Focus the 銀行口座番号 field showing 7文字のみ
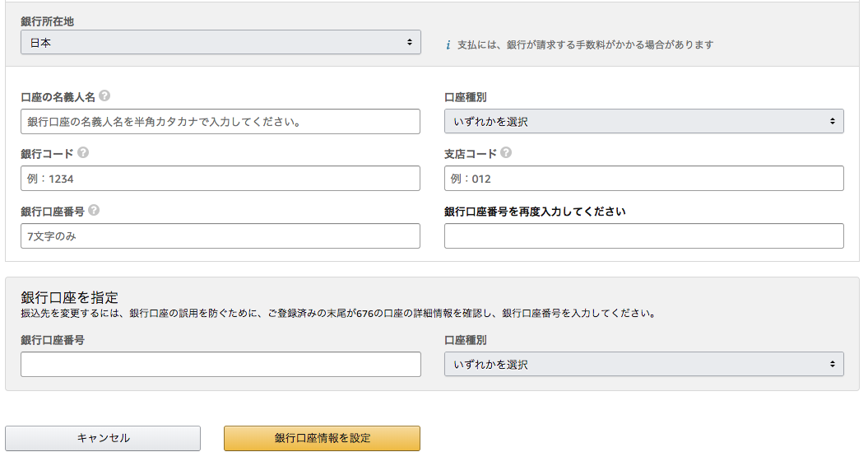 220,236
